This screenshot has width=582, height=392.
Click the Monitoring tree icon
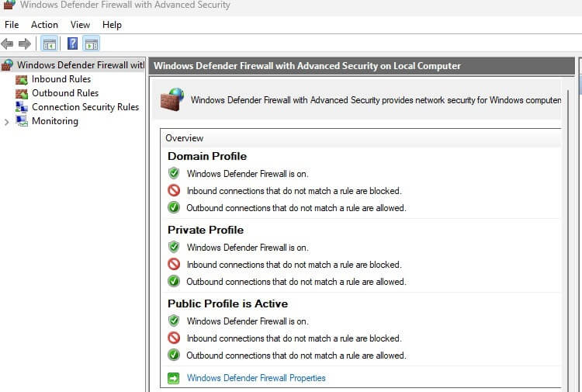pos(22,121)
